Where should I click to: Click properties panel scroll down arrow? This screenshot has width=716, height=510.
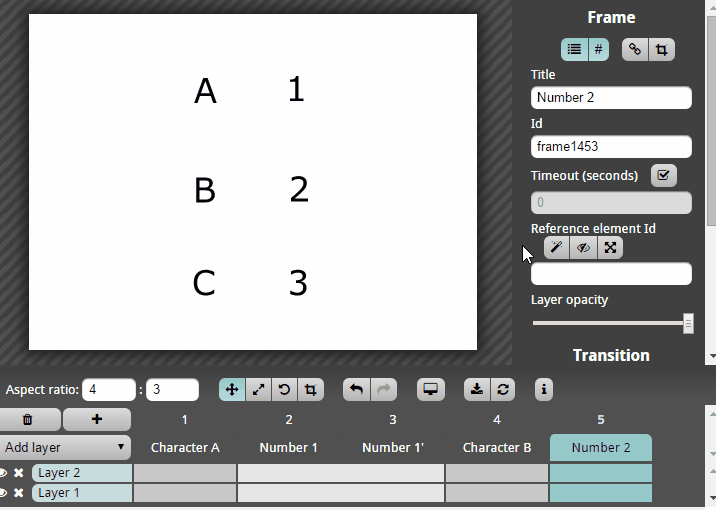[x=711, y=356]
